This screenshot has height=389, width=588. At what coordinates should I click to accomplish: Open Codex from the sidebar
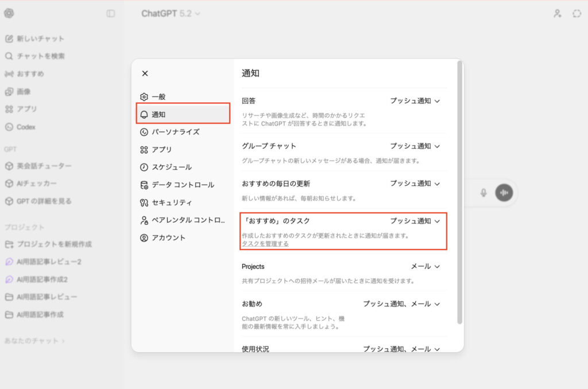point(26,127)
